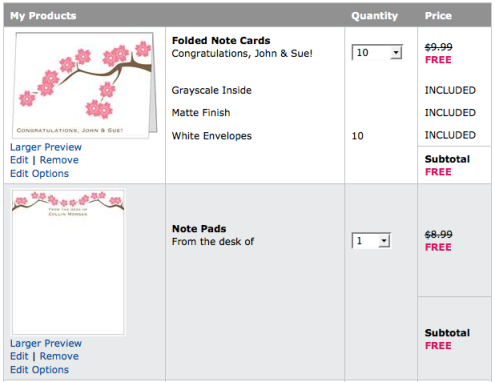495x382 pixels.
Task: Click the My Products column header
Action: (43, 16)
